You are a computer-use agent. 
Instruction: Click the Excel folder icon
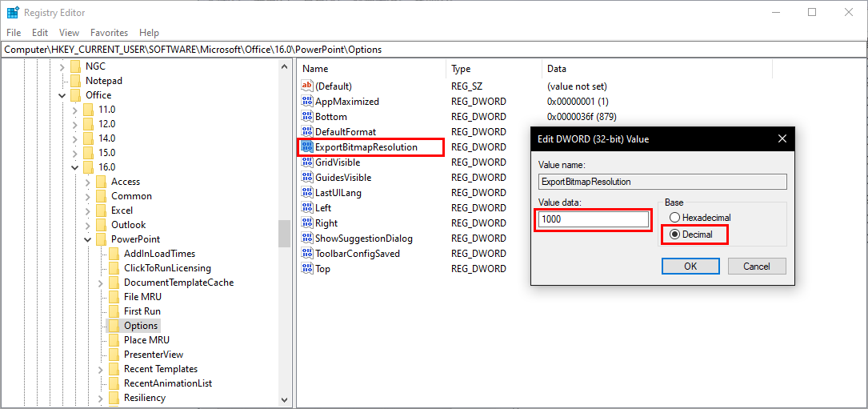click(101, 211)
